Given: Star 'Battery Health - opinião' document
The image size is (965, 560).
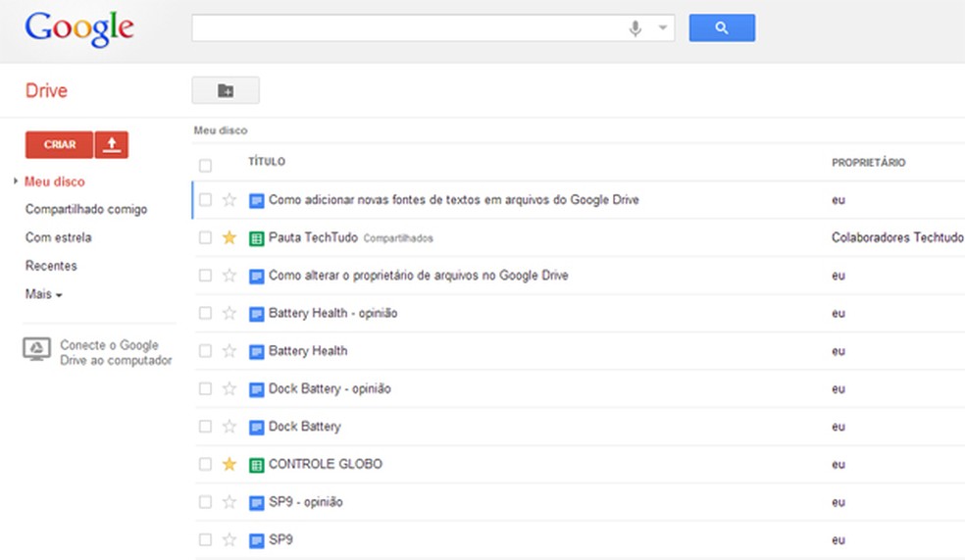Looking at the screenshot, I should (x=229, y=313).
